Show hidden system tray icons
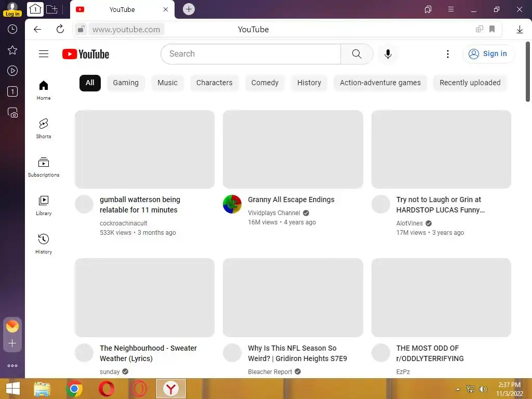Image resolution: width=532 pixels, height=399 pixels. tap(458, 389)
